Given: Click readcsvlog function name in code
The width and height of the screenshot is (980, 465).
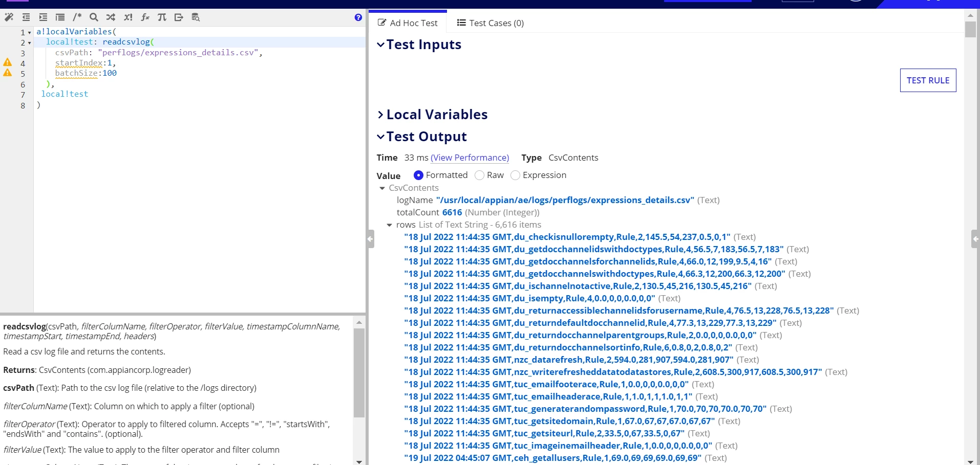Looking at the screenshot, I should (x=126, y=42).
